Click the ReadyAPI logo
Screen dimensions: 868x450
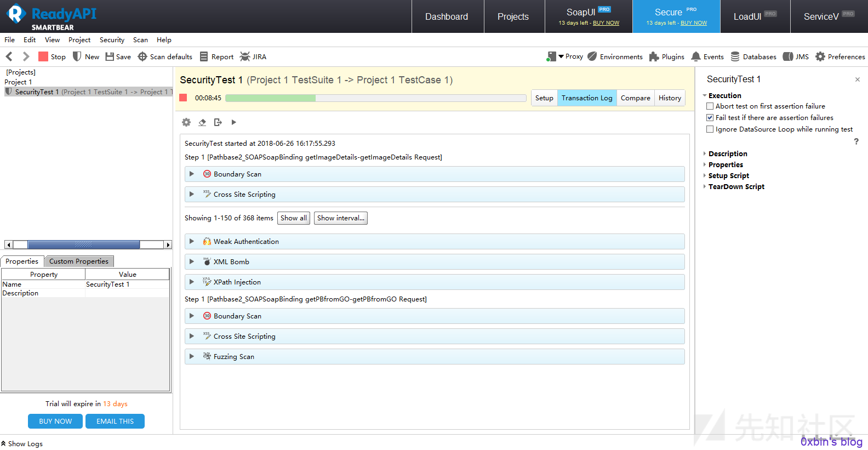pos(52,16)
